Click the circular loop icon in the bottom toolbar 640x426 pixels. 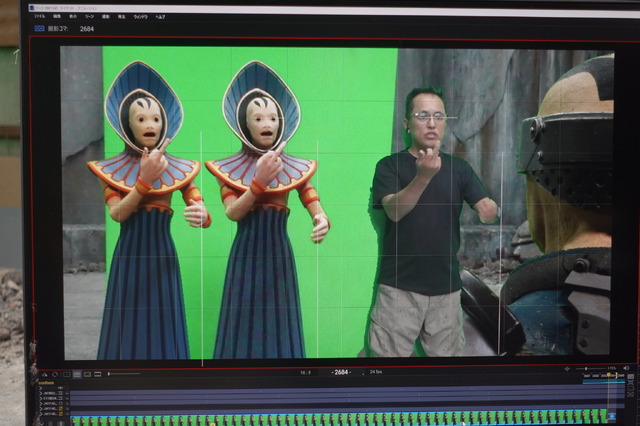[x=54, y=374]
